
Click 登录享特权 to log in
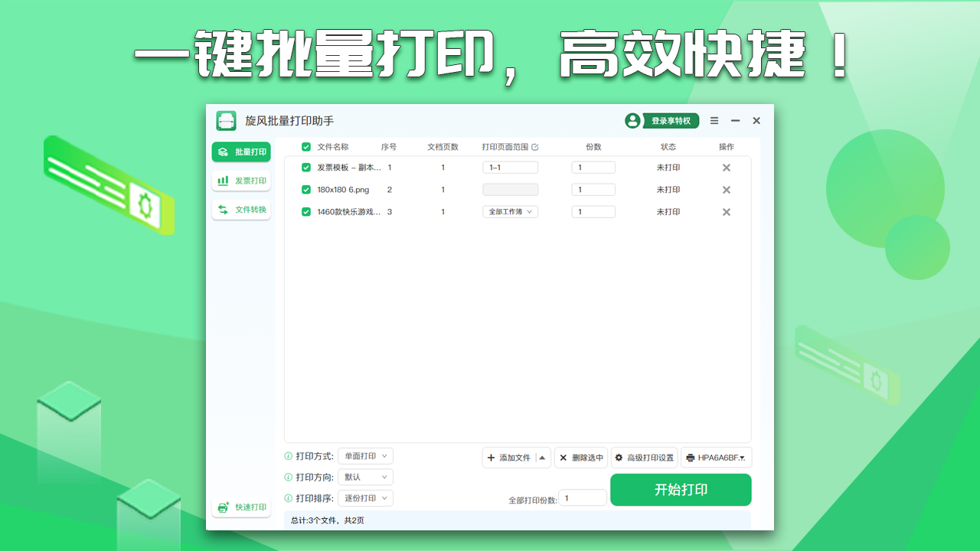pyautogui.click(x=671, y=120)
